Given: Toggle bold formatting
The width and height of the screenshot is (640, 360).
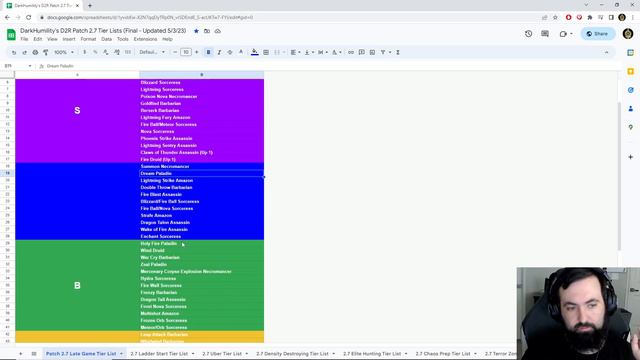Looking at the screenshot, I should (x=209, y=52).
